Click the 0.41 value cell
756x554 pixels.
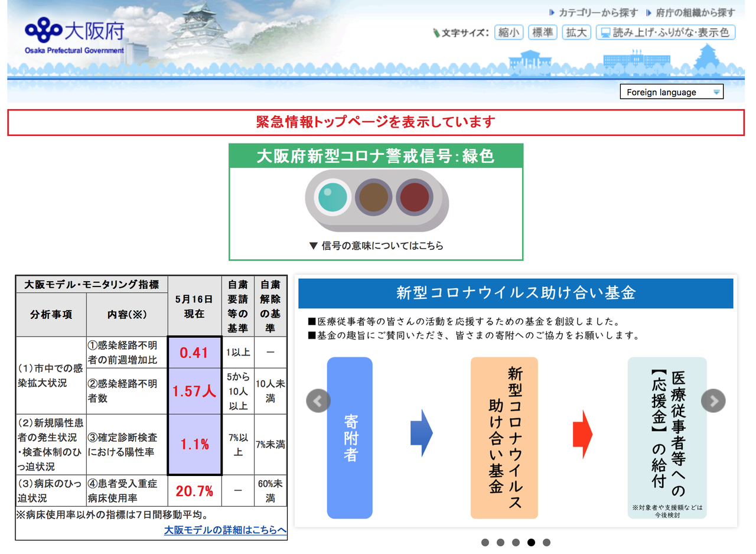tap(194, 353)
